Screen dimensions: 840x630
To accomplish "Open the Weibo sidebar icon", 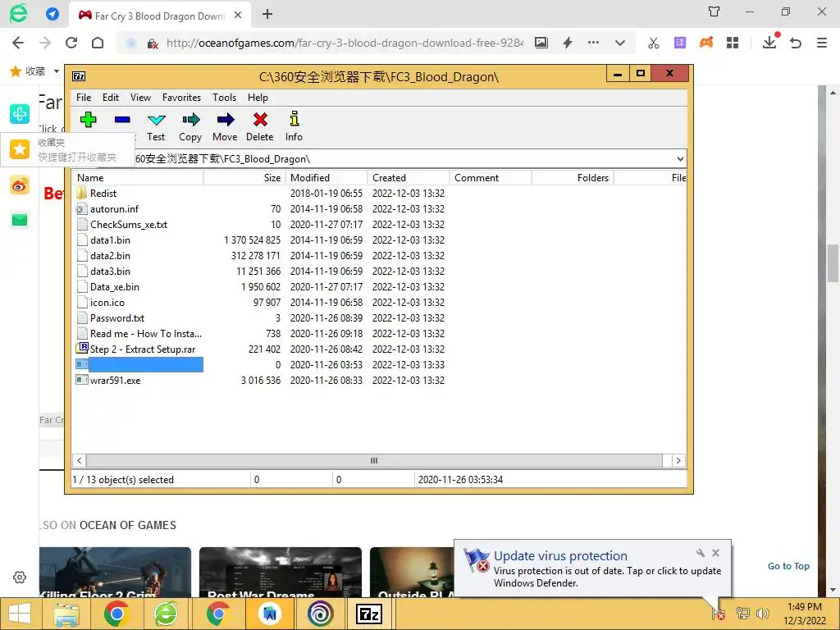I will pyautogui.click(x=20, y=186).
